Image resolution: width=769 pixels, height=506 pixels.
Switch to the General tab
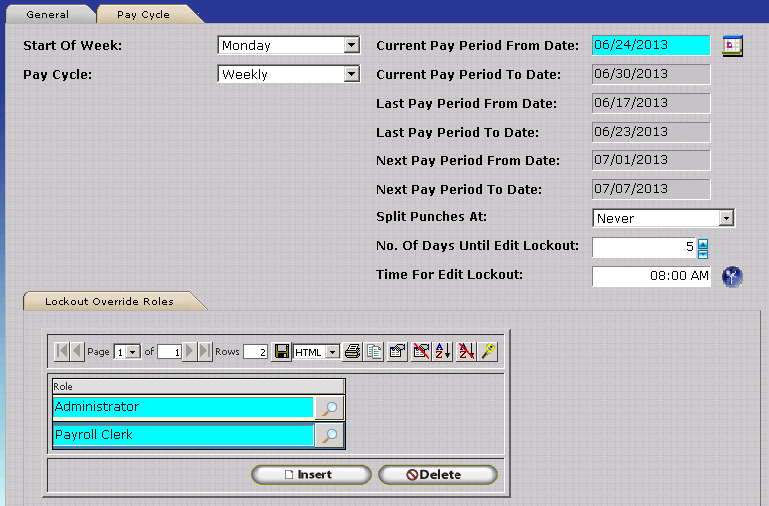(x=48, y=15)
